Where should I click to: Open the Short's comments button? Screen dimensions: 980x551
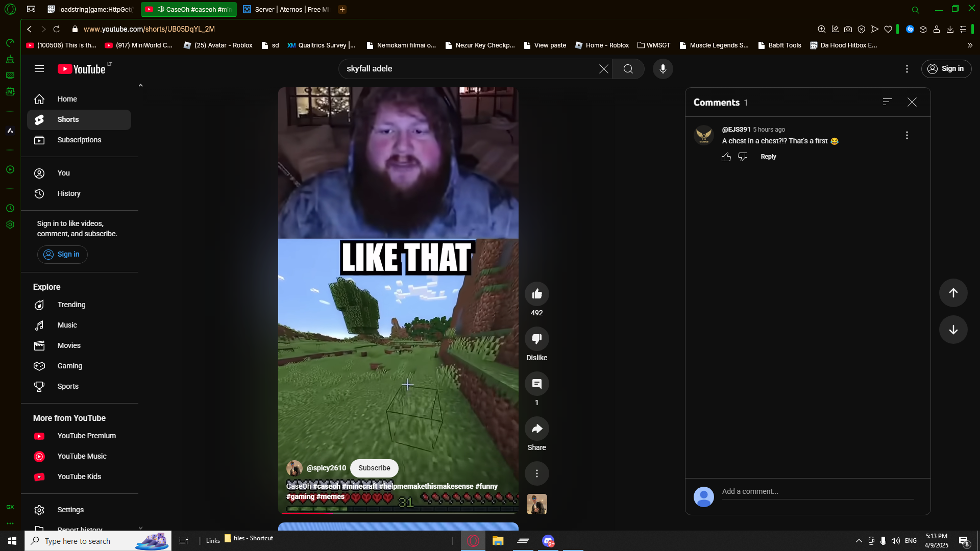[536, 384]
